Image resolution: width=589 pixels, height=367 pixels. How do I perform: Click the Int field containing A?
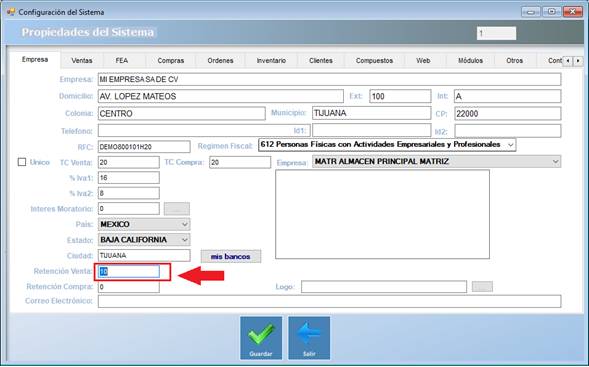(x=507, y=96)
